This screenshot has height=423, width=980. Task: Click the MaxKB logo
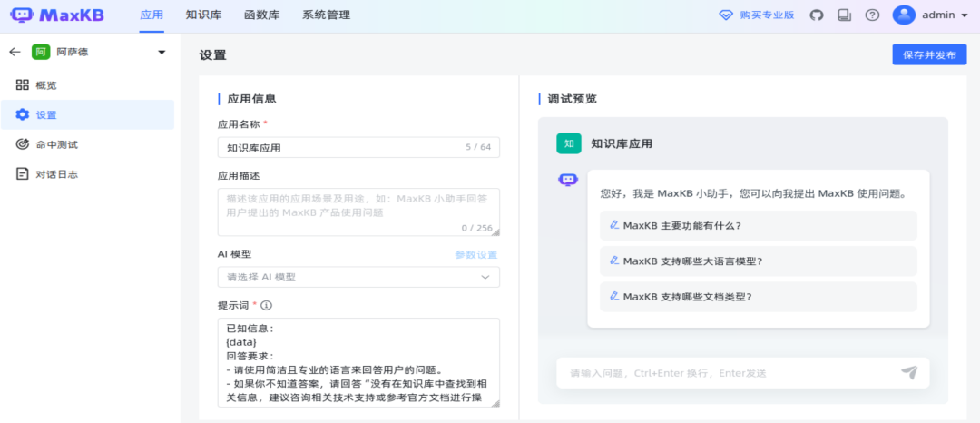pos(57,15)
